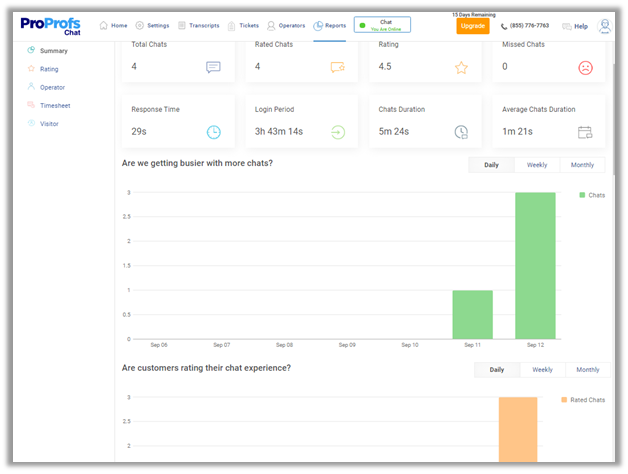Open the Help link
Image resolution: width=628 pixels, height=474 pixels.
[x=575, y=26]
